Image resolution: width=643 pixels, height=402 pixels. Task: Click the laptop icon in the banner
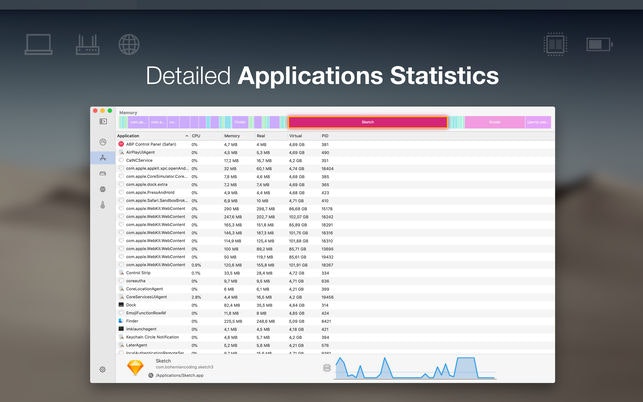39,44
